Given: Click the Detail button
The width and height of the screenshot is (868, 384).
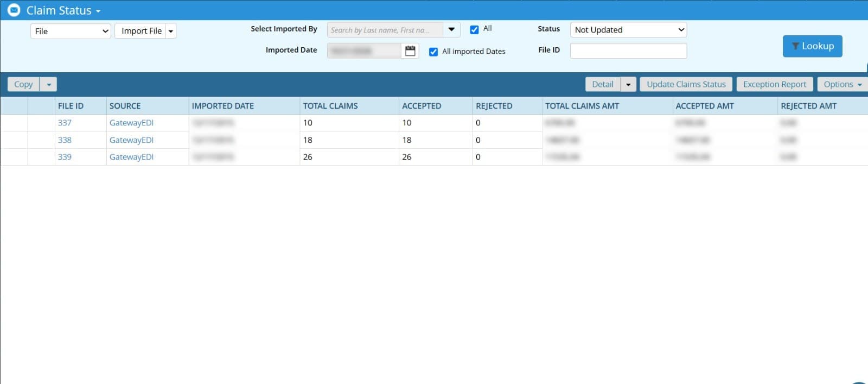Looking at the screenshot, I should tap(603, 84).
